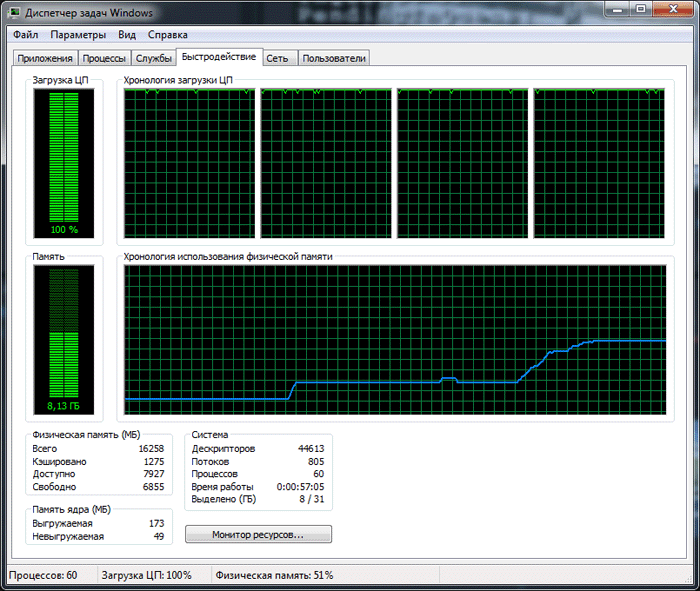Click the Хронология загрузки ЦП label

[x=178, y=80]
